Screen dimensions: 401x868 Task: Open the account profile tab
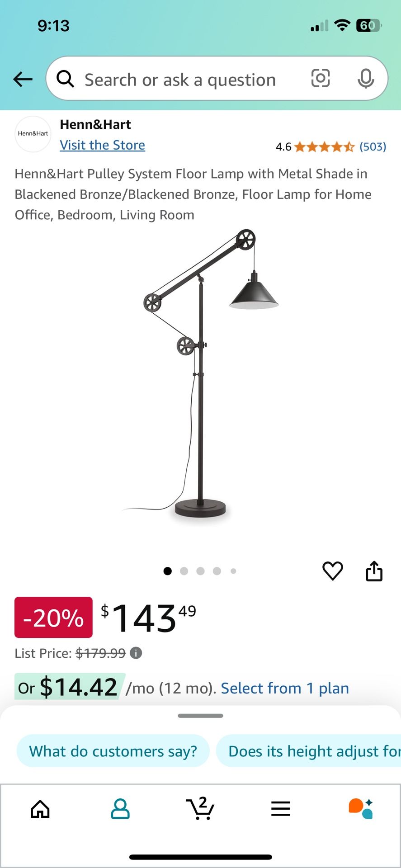click(x=120, y=809)
